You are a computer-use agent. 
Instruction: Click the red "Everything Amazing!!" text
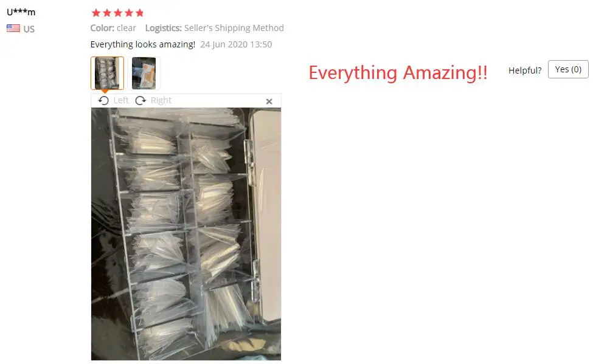(398, 72)
